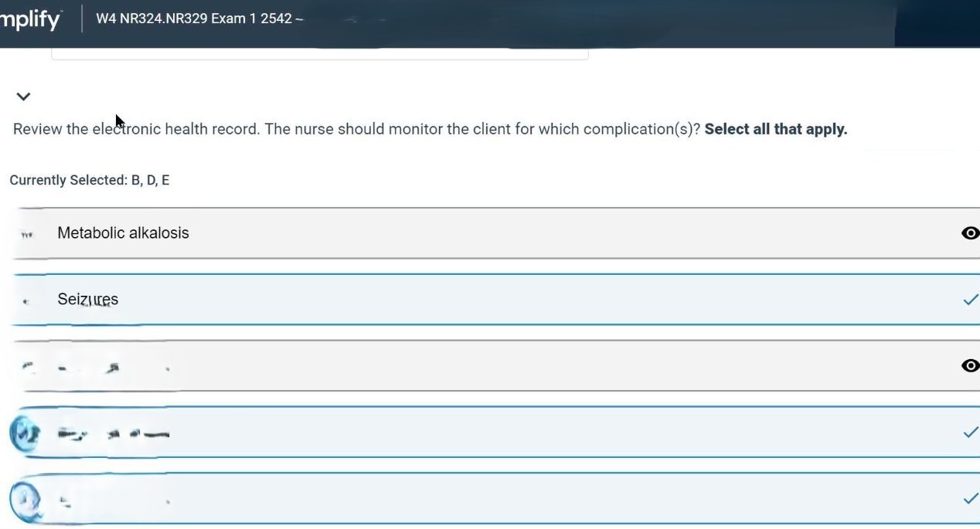Select the Metabolic alkalosis answer
Image resolution: width=980 pixels, height=529 pixels.
(x=123, y=233)
